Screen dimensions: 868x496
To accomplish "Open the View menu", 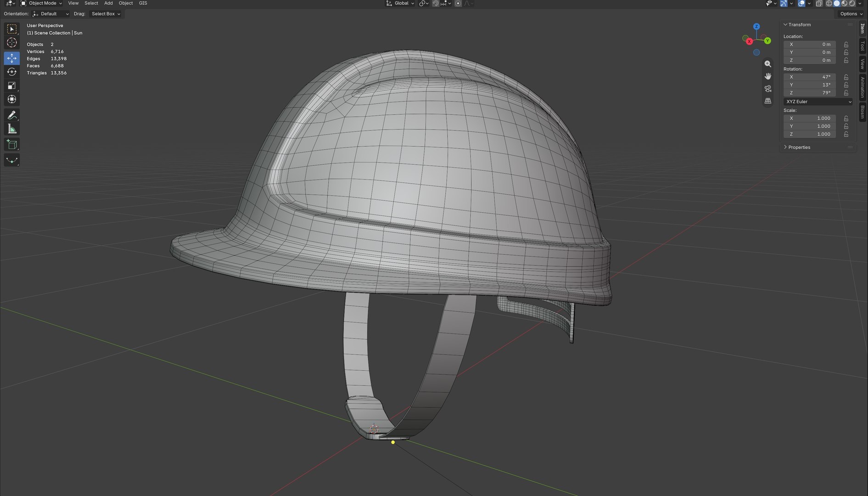I will (x=73, y=3).
